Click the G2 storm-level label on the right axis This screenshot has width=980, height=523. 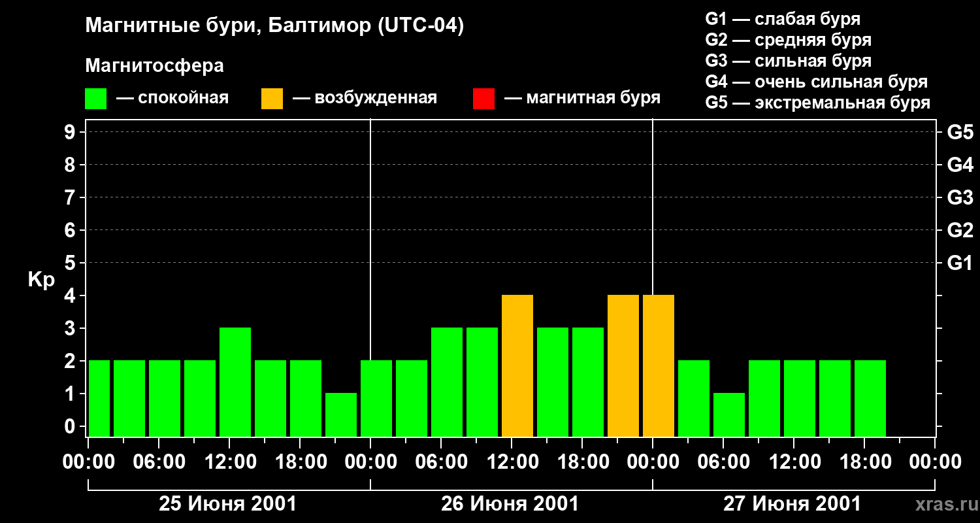click(960, 230)
